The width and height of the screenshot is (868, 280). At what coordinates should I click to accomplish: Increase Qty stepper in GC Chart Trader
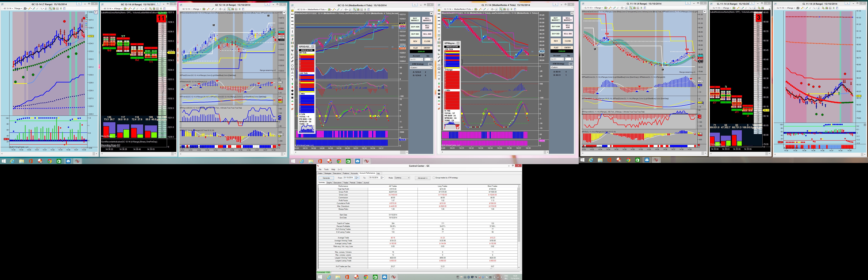(431, 59)
